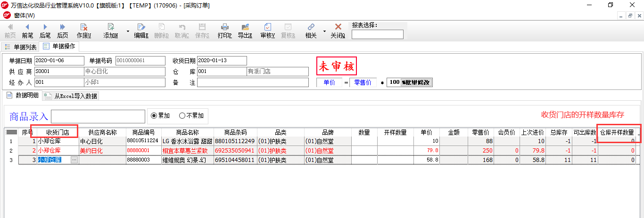The image size is (644, 218).
Task: Click supplier code field S0001
Action: click(x=58, y=72)
